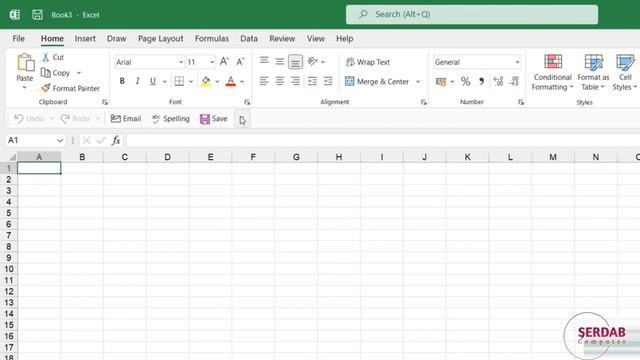
Task: Open the Merge & Center dropdown arrow
Action: tap(418, 82)
